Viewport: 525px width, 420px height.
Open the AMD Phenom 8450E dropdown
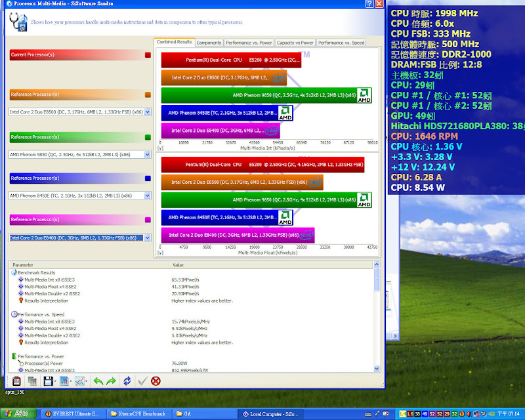coord(147,196)
